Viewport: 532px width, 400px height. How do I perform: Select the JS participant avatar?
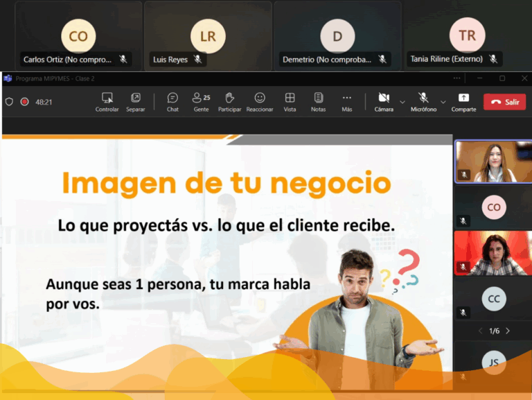pyautogui.click(x=494, y=363)
